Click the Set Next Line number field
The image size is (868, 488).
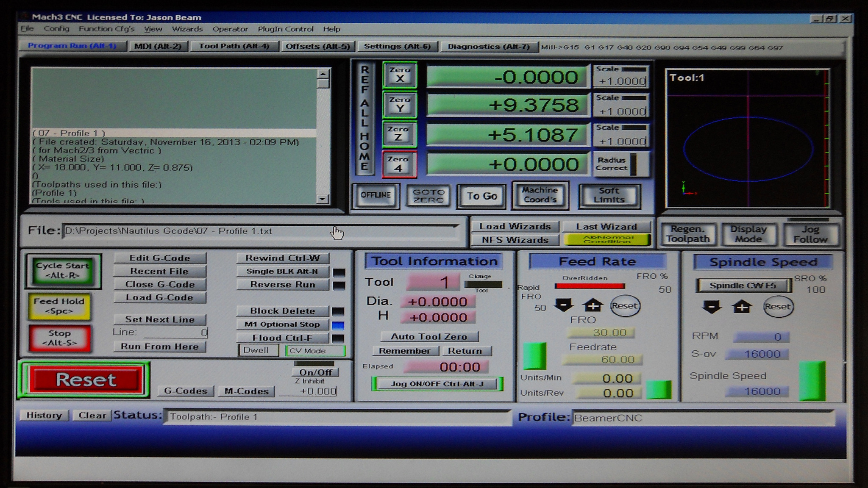click(176, 333)
